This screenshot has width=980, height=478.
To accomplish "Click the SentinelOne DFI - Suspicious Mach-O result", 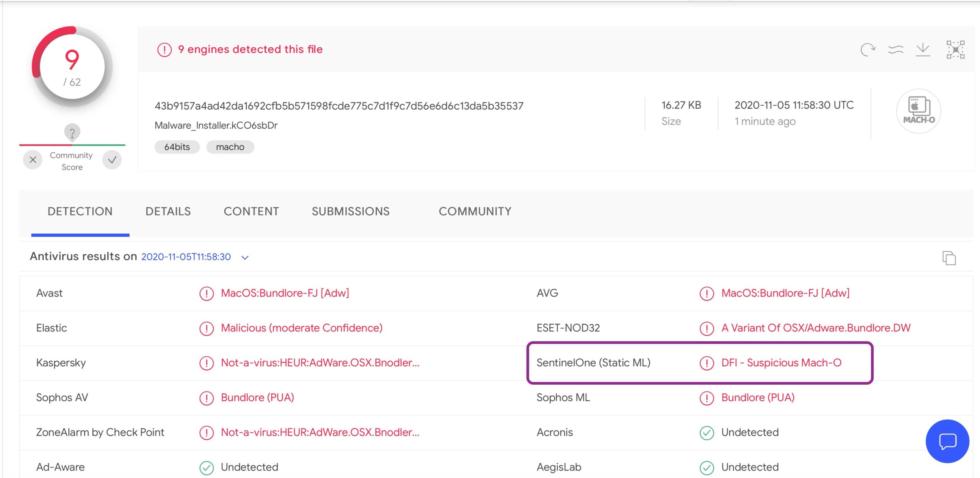I will [x=781, y=362].
